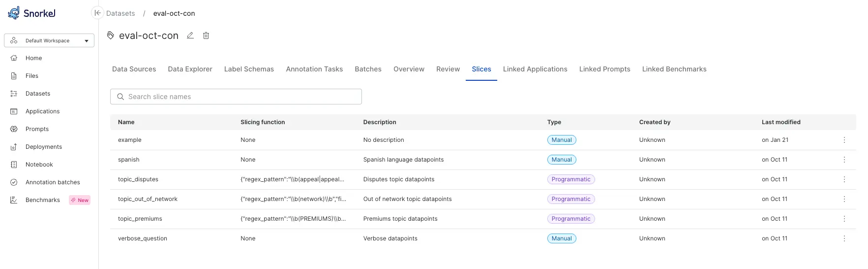Click the Last modified column header
Image resolution: width=868 pixels, height=269 pixels.
point(781,122)
